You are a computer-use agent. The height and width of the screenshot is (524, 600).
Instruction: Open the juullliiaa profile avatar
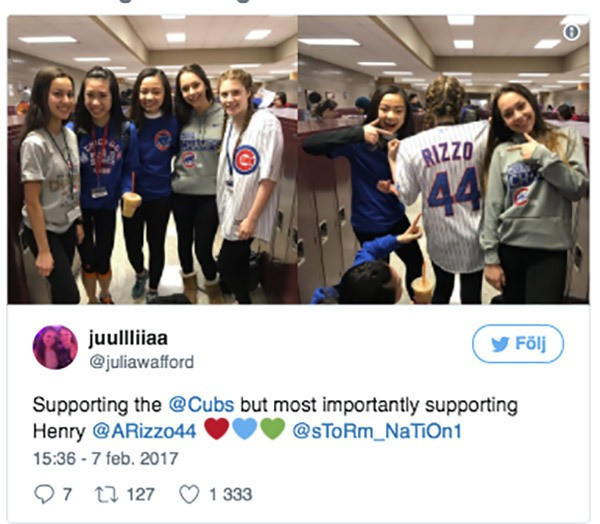click(55, 347)
